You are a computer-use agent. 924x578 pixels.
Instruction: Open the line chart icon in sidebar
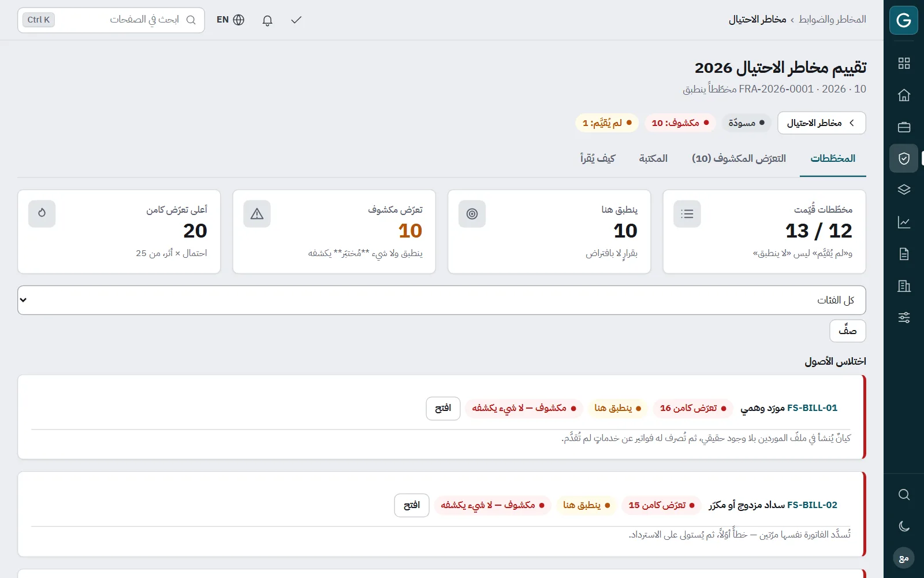click(904, 222)
